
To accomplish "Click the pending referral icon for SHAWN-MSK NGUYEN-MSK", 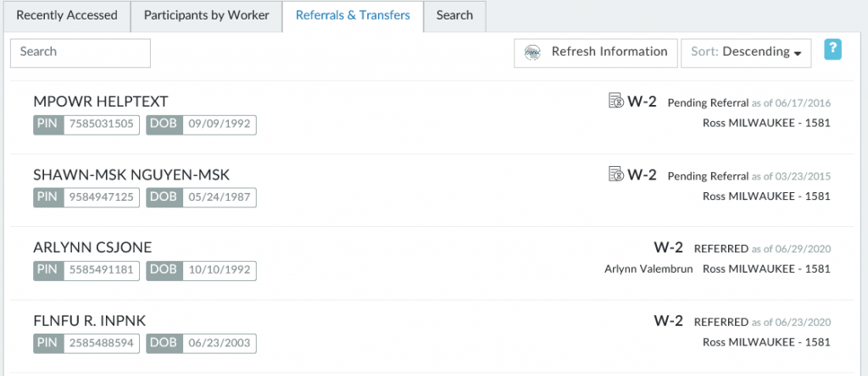I will pos(617,175).
